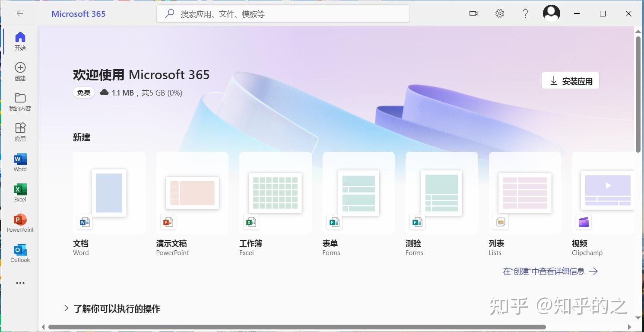The height and width of the screenshot is (332, 644).
Task: Go to the 开始 home icon
Action: tap(20, 37)
